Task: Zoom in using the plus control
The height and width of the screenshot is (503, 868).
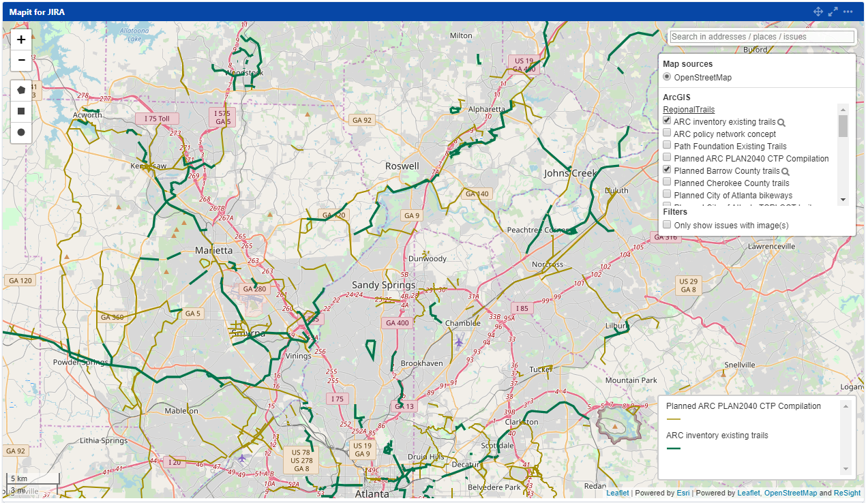Action: 20,40
